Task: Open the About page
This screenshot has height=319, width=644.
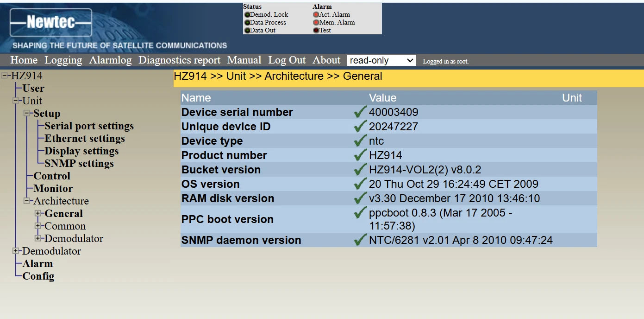Action: click(326, 60)
